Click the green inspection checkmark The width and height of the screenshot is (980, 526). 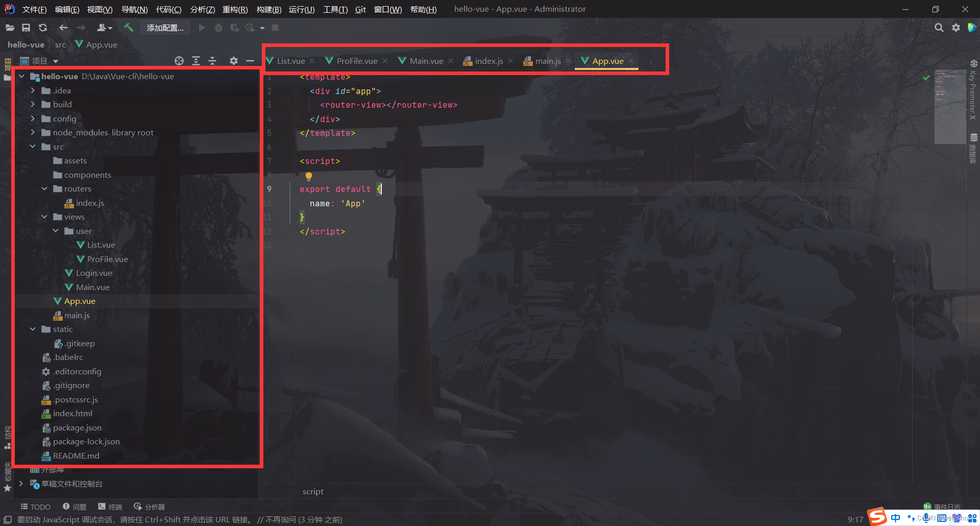926,78
